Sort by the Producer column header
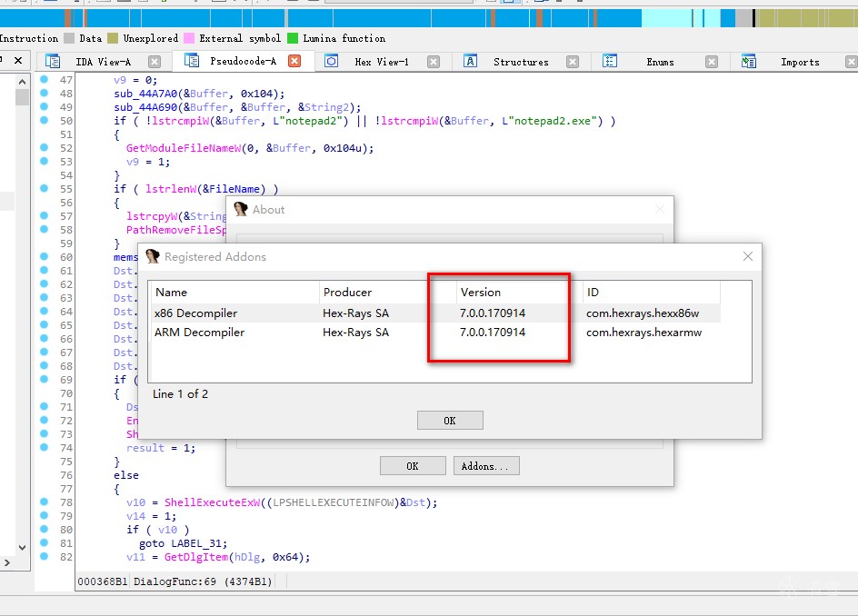This screenshot has width=858, height=616. click(x=387, y=293)
